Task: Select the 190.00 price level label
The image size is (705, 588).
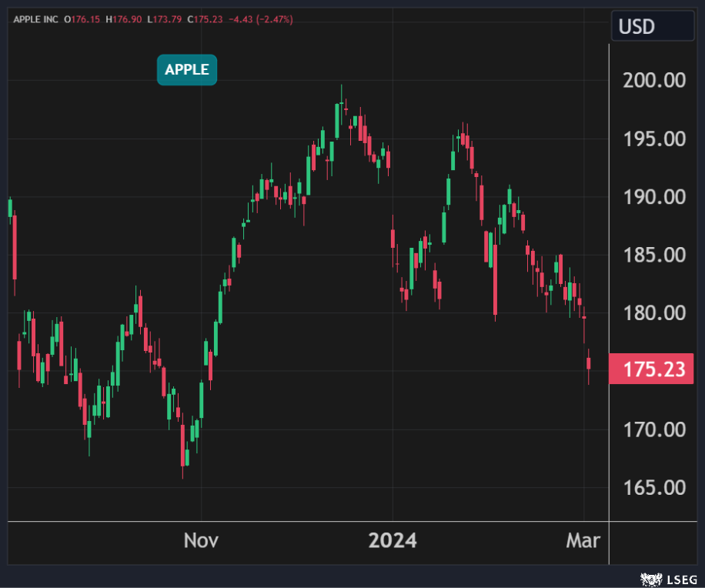Action: [x=653, y=197]
